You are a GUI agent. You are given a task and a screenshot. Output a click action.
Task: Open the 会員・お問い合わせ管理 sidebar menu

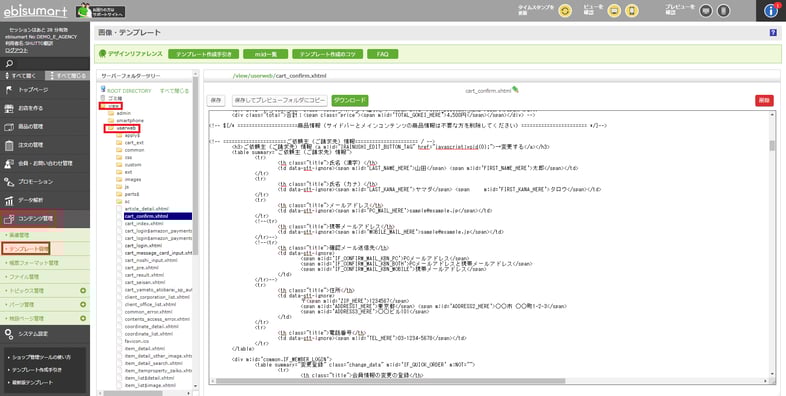tap(45, 163)
